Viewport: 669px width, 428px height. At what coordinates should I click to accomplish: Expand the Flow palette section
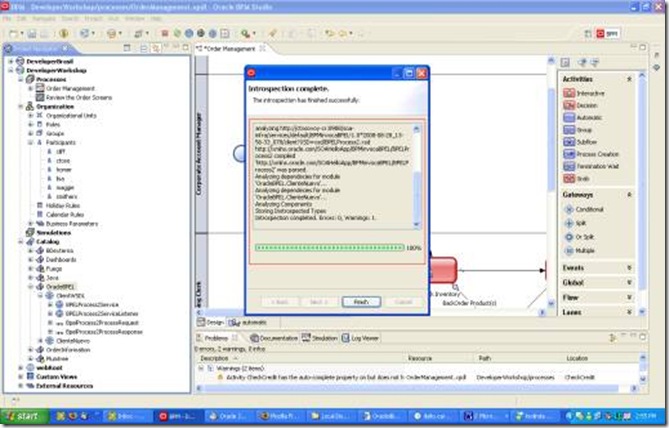pyautogui.click(x=629, y=297)
